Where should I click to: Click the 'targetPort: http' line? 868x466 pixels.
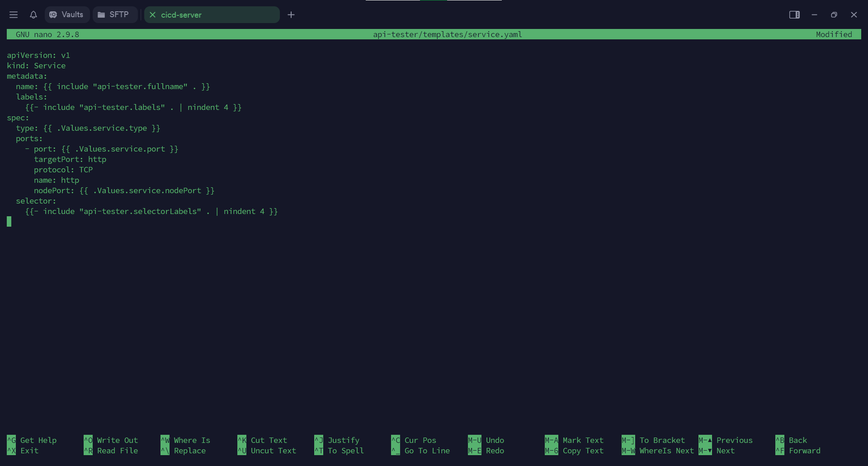[x=70, y=159]
